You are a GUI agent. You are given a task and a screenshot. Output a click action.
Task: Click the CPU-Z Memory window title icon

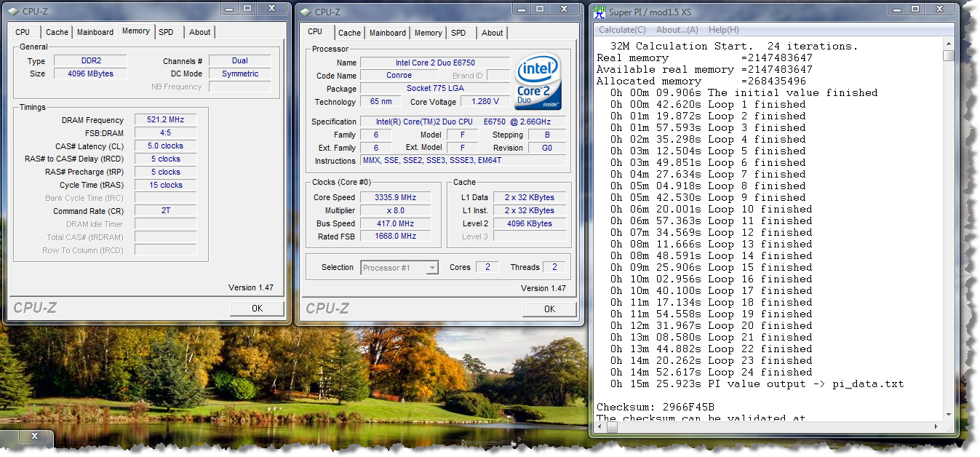[x=13, y=12]
